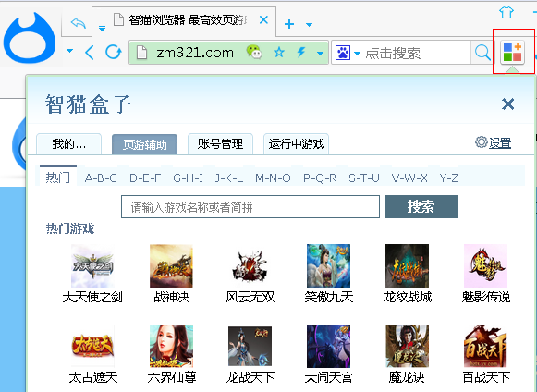Close the 智猫盒子 panel
Image resolution: width=537 pixels, height=392 pixels.
click(507, 104)
